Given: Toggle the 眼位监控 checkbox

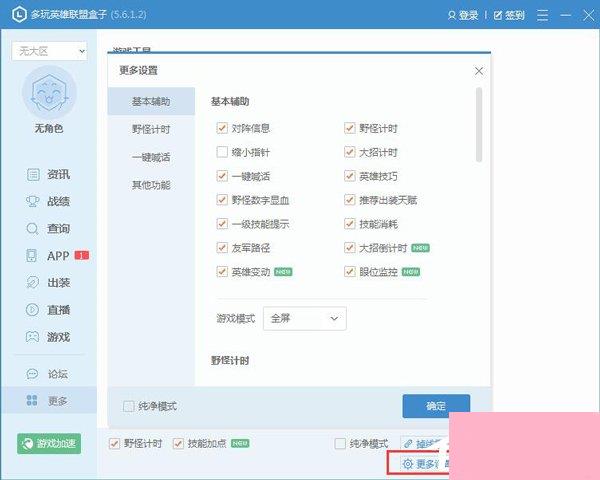Looking at the screenshot, I should point(350,272).
